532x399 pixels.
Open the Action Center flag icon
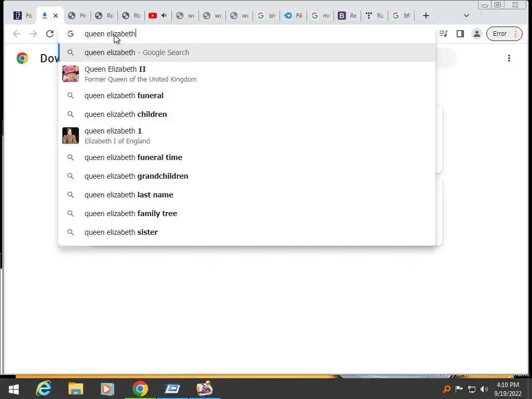pos(459,389)
